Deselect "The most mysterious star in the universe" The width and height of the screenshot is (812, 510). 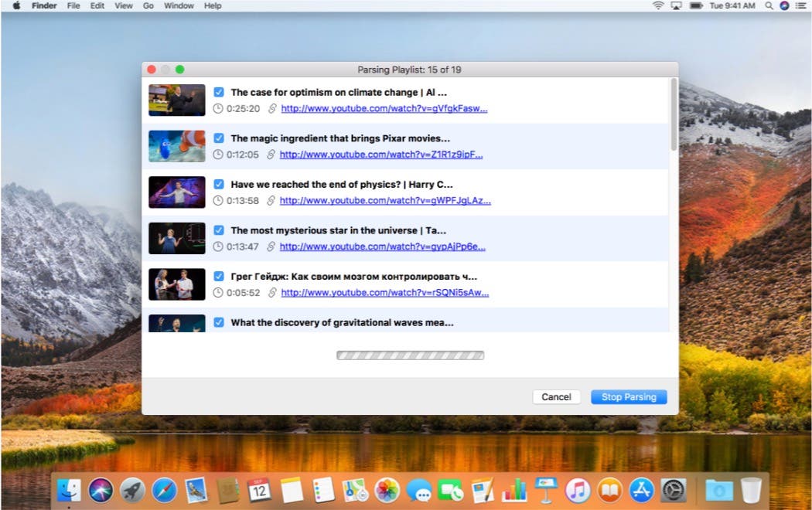tap(219, 230)
